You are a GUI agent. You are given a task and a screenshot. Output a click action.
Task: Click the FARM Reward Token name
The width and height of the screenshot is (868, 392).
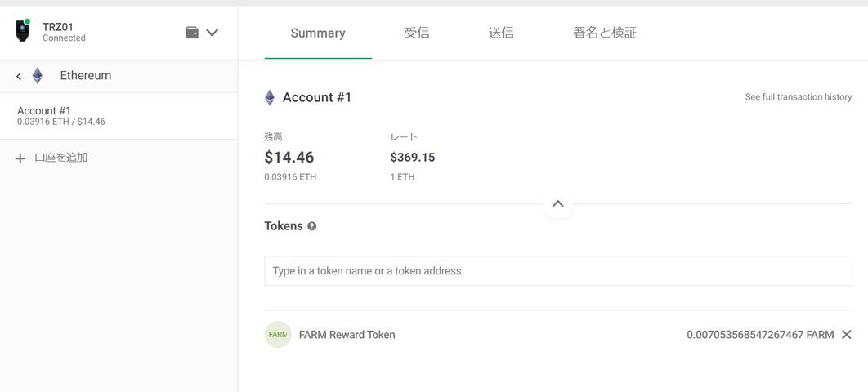pos(347,335)
